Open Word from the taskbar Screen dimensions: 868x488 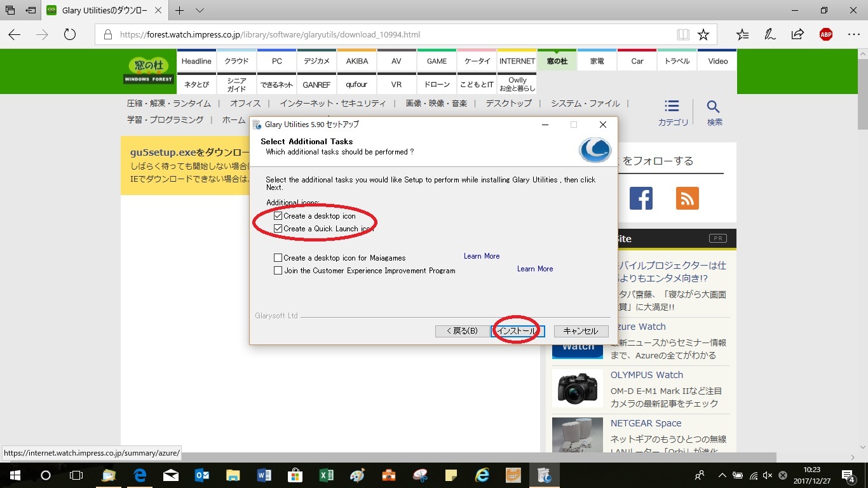tap(264, 475)
